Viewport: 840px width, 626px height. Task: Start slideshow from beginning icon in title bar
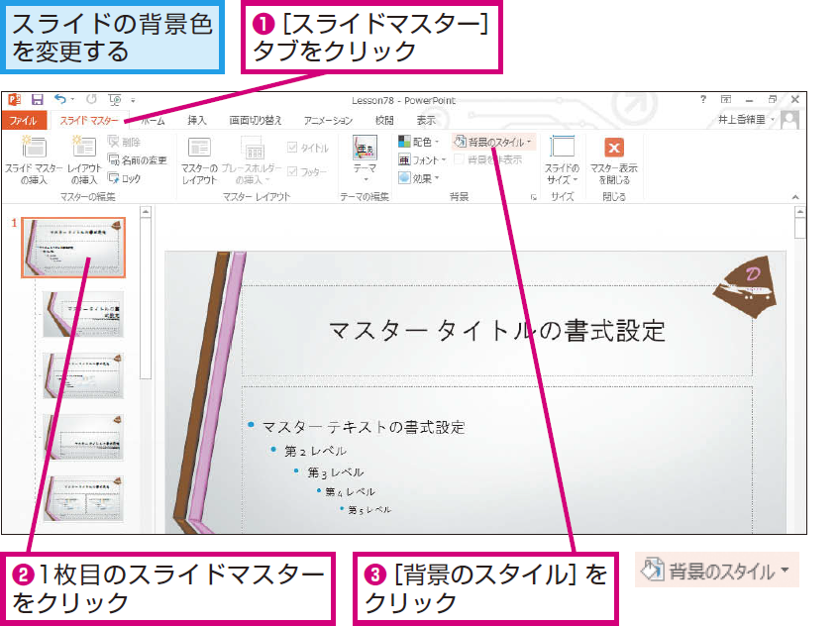tap(115, 100)
